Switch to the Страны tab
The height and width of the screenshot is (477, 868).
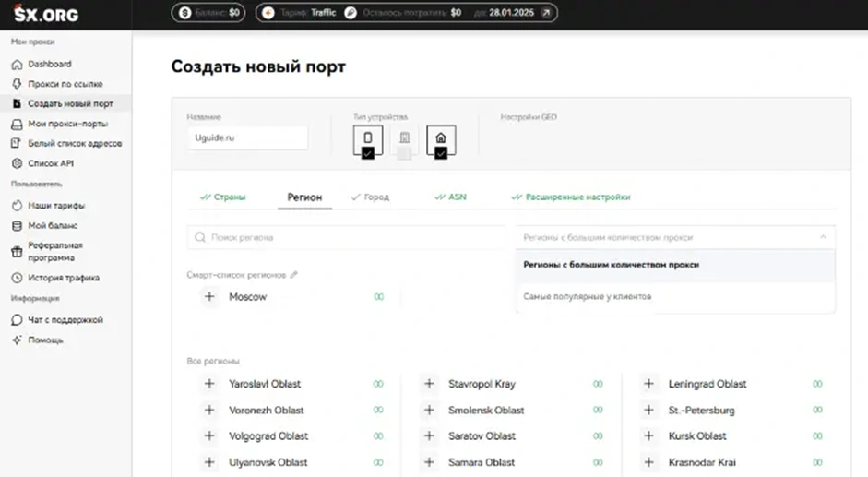[x=222, y=197]
